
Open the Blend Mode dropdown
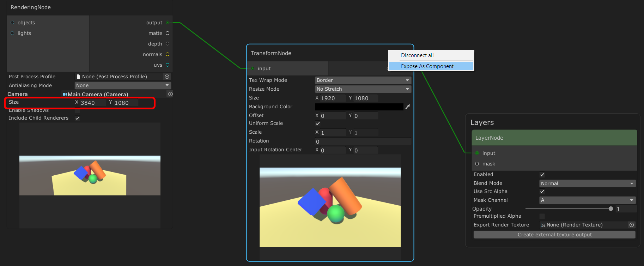[x=587, y=183]
